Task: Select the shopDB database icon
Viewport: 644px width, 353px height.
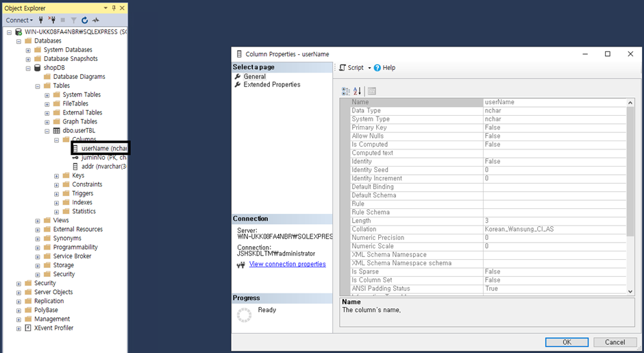Action: [38, 68]
